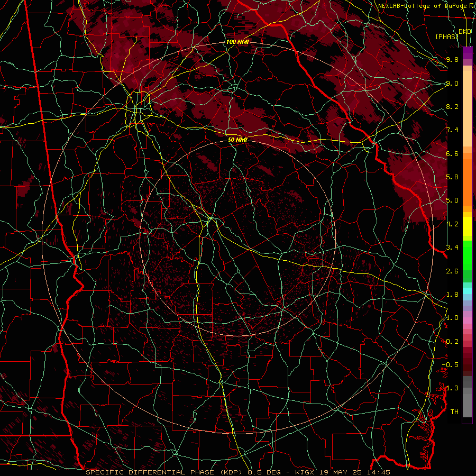
Task: Select the pink swatch in the color bar
Action: pos(467,321)
